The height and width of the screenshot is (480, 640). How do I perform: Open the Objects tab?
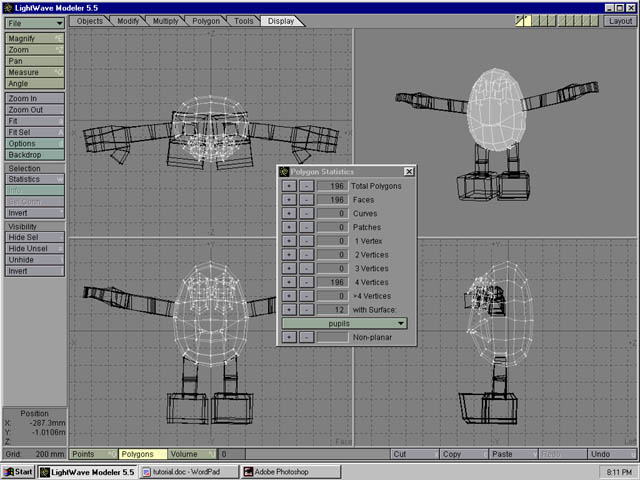click(x=90, y=21)
